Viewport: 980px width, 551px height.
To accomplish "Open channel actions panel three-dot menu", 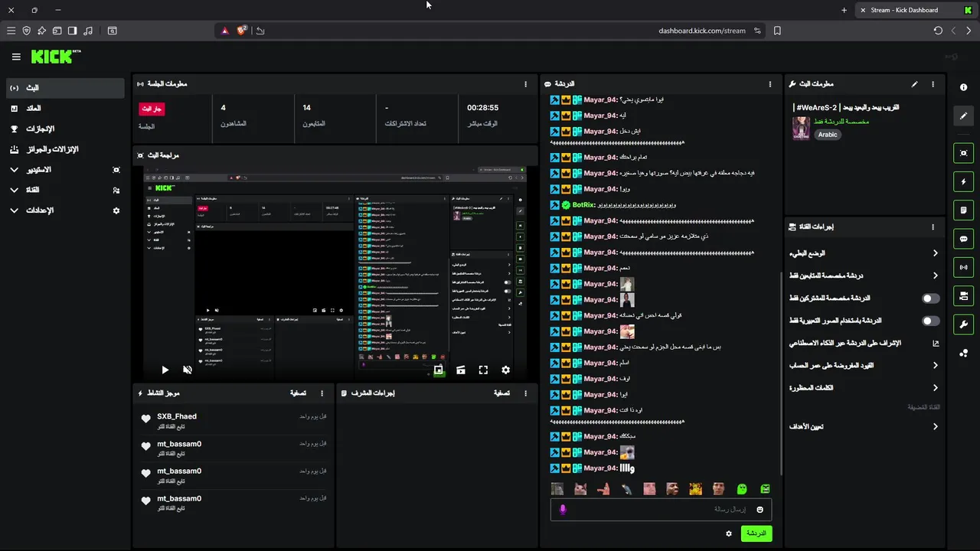I will tap(933, 227).
